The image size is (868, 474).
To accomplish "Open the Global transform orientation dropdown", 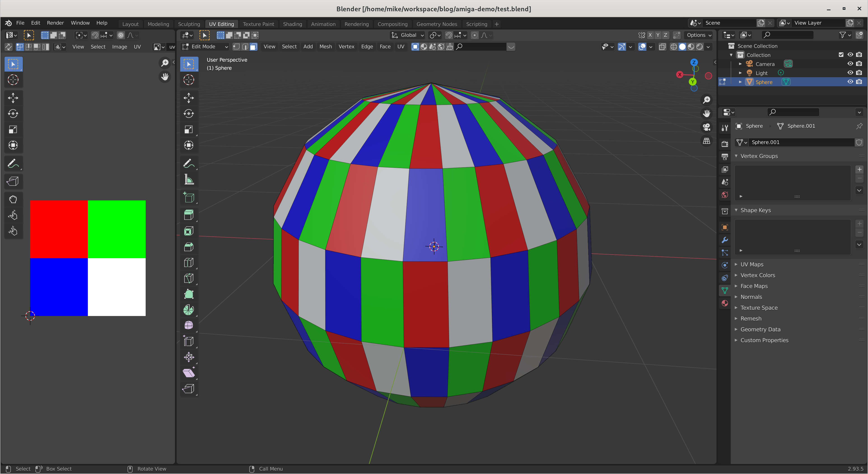I will click(x=408, y=35).
